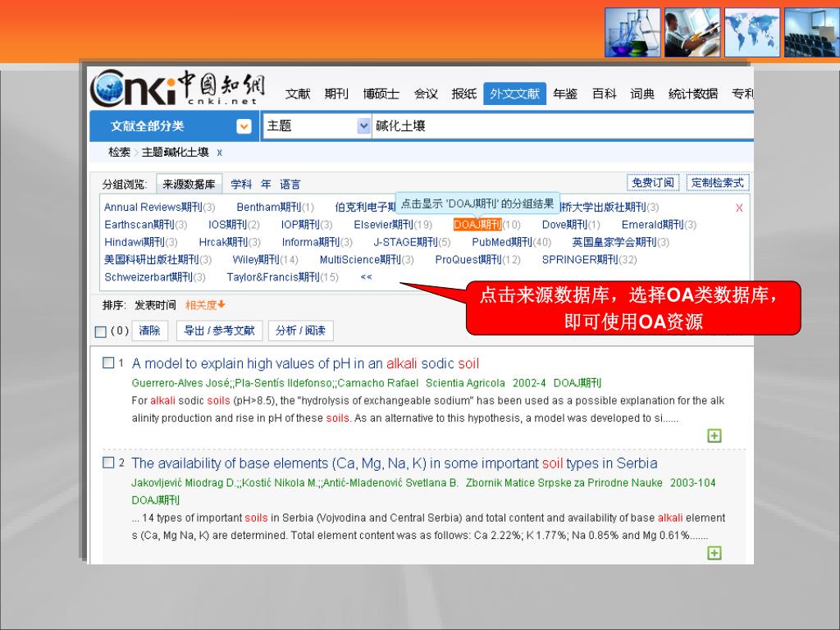
Task: Select the 外文文献 tab
Action: pyautogui.click(x=514, y=94)
